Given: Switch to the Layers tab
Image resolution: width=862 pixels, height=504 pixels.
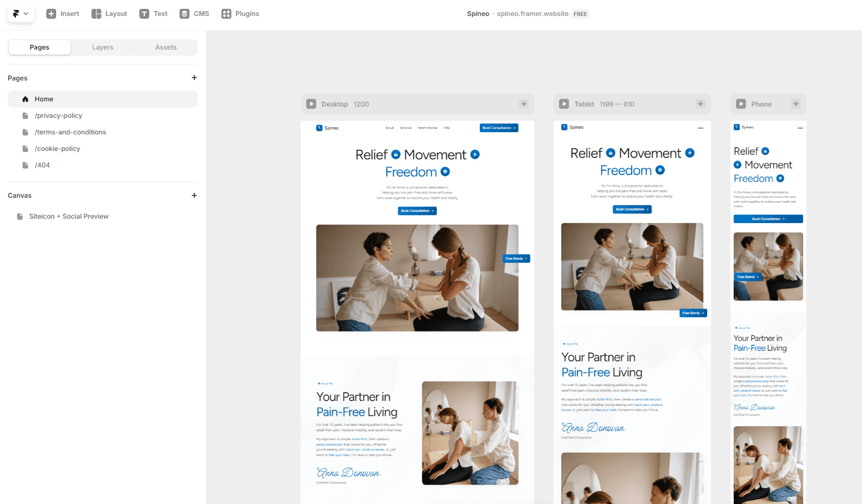Looking at the screenshot, I should [x=102, y=47].
